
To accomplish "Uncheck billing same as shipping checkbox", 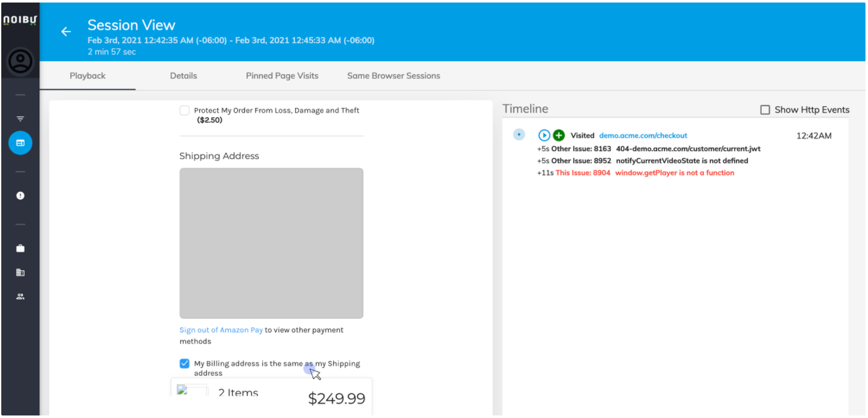I will [x=184, y=364].
